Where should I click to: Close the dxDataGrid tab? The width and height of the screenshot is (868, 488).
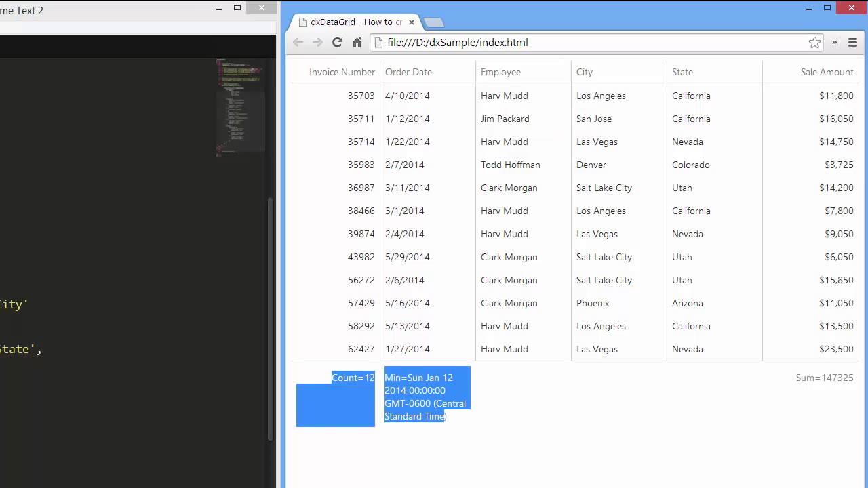click(411, 22)
